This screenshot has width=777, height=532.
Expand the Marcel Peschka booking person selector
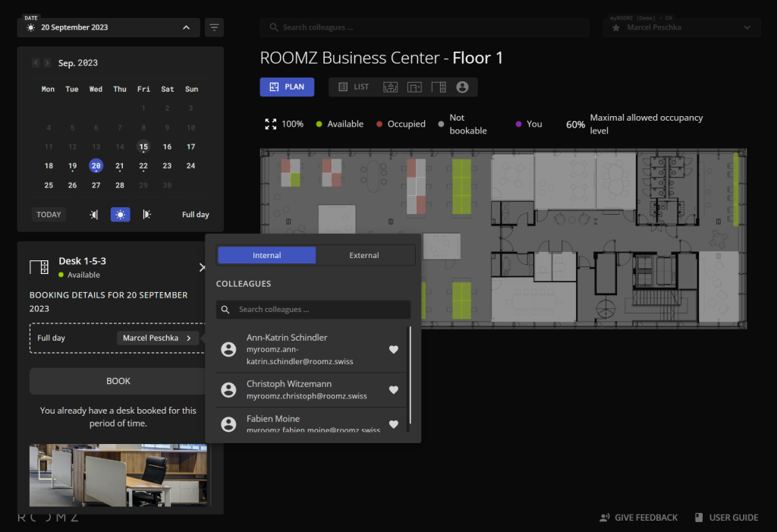pyautogui.click(x=158, y=338)
